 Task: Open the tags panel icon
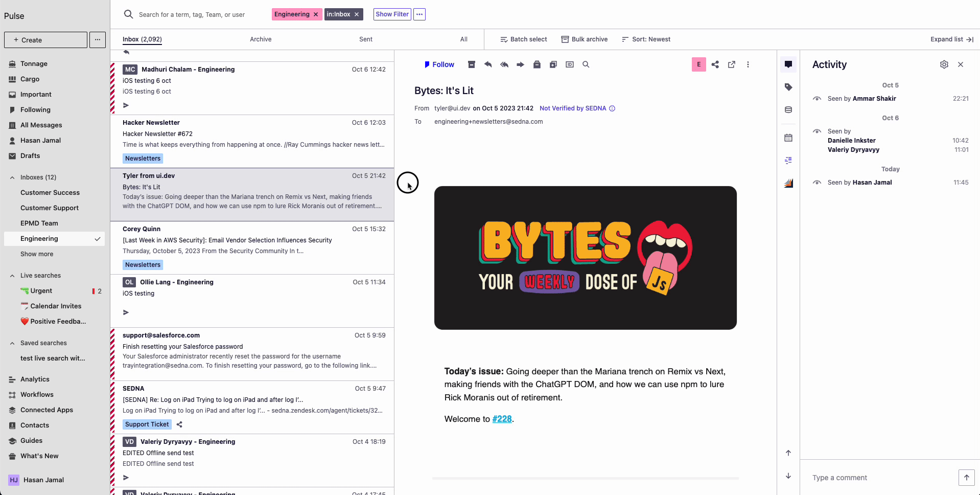788,87
